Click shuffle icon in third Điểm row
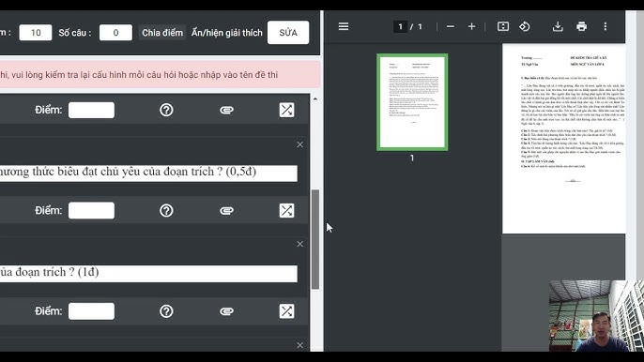The height and width of the screenshot is (362, 644). (286, 311)
